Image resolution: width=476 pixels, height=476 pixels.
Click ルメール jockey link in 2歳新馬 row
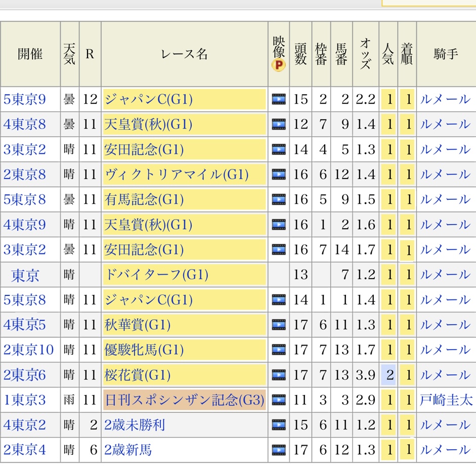tap(445, 450)
